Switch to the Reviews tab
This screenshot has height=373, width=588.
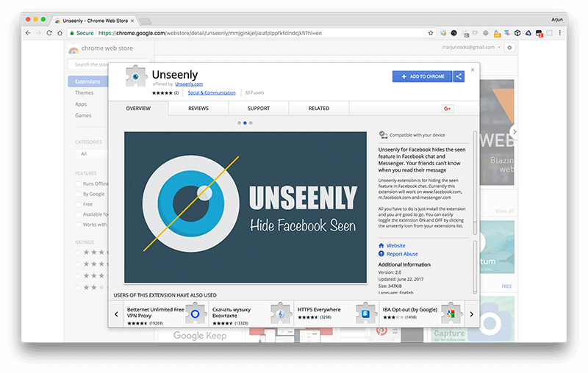pyautogui.click(x=198, y=109)
